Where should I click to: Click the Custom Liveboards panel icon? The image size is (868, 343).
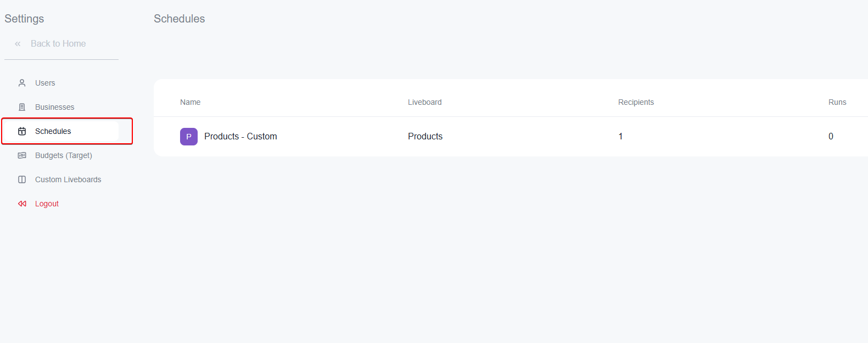click(22, 179)
